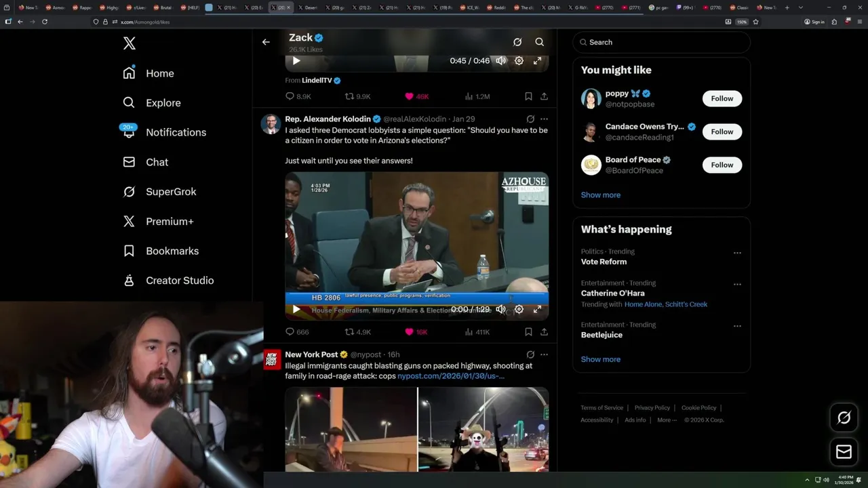Open the floating Grok button

(x=844, y=418)
